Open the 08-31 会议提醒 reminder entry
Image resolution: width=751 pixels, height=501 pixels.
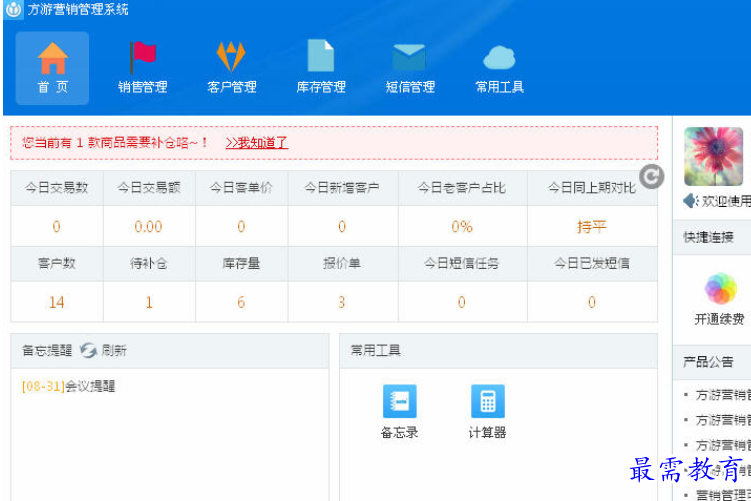(68, 386)
